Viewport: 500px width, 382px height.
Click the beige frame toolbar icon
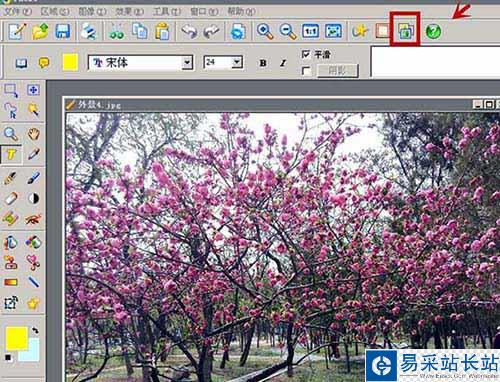(382, 31)
